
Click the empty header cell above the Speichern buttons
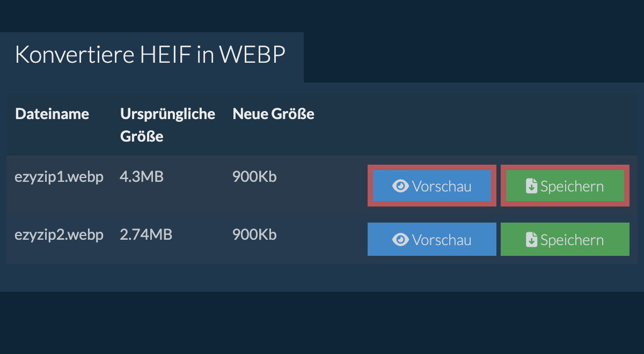(x=565, y=125)
